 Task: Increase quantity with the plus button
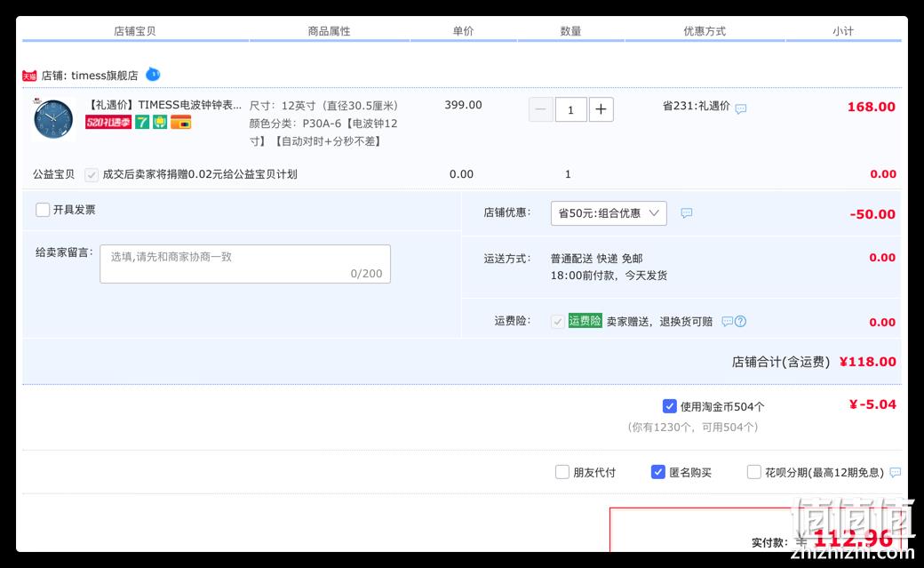601,109
